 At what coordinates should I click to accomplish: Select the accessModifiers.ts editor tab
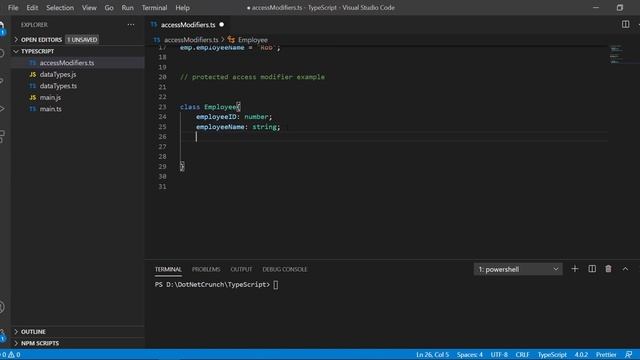pos(187,25)
